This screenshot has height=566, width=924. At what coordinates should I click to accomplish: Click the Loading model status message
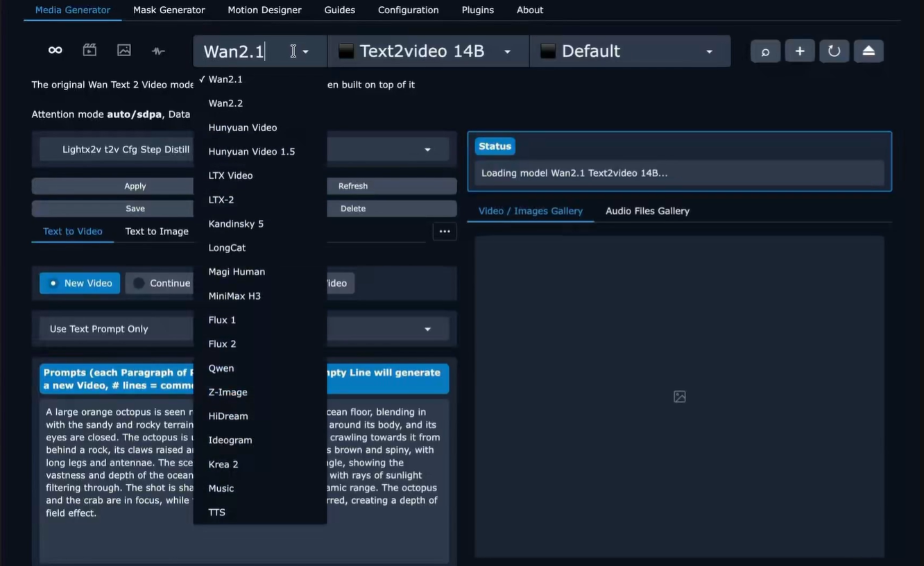[574, 173]
